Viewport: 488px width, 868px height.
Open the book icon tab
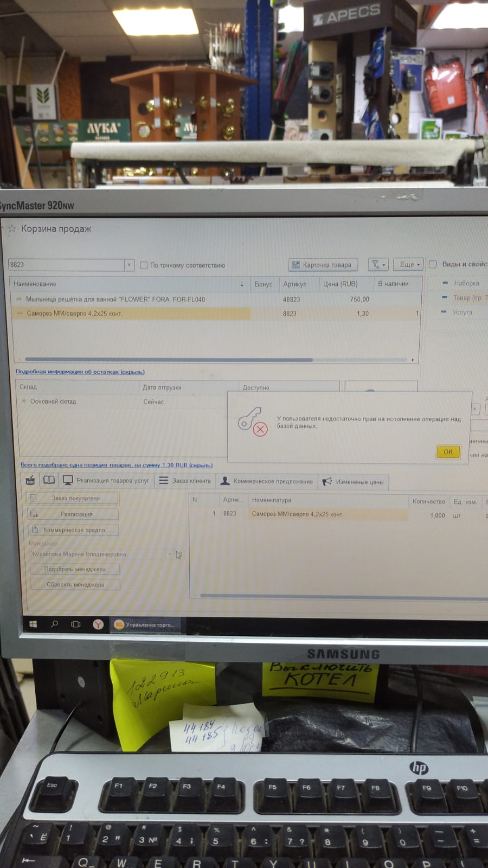click(x=49, y=480)
